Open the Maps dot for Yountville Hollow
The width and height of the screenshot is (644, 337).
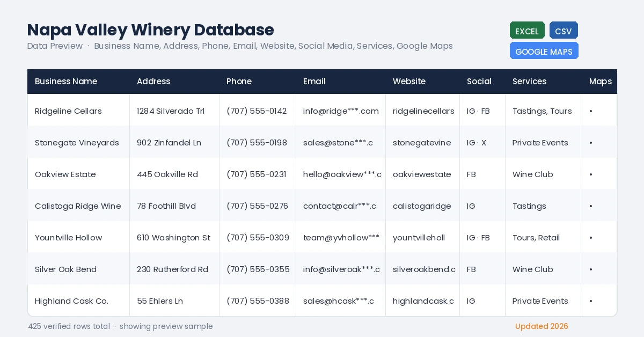pos(591,238)
